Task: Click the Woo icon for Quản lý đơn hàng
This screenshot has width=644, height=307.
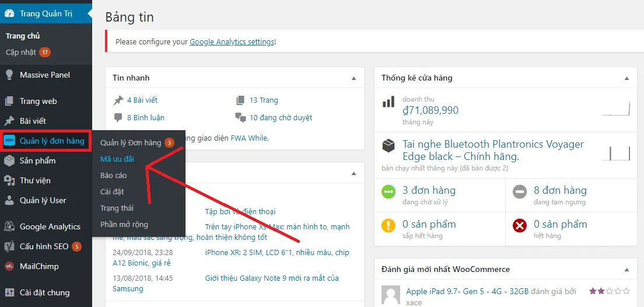Action: coord(9,141)
